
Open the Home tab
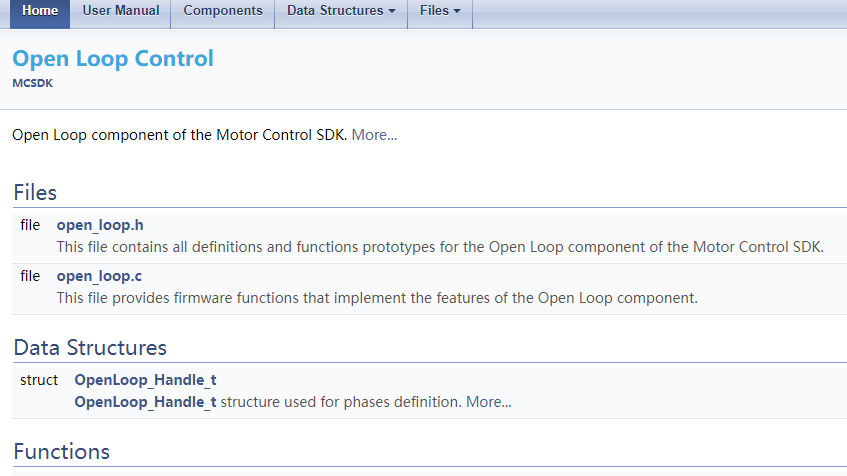click(40, 11)
